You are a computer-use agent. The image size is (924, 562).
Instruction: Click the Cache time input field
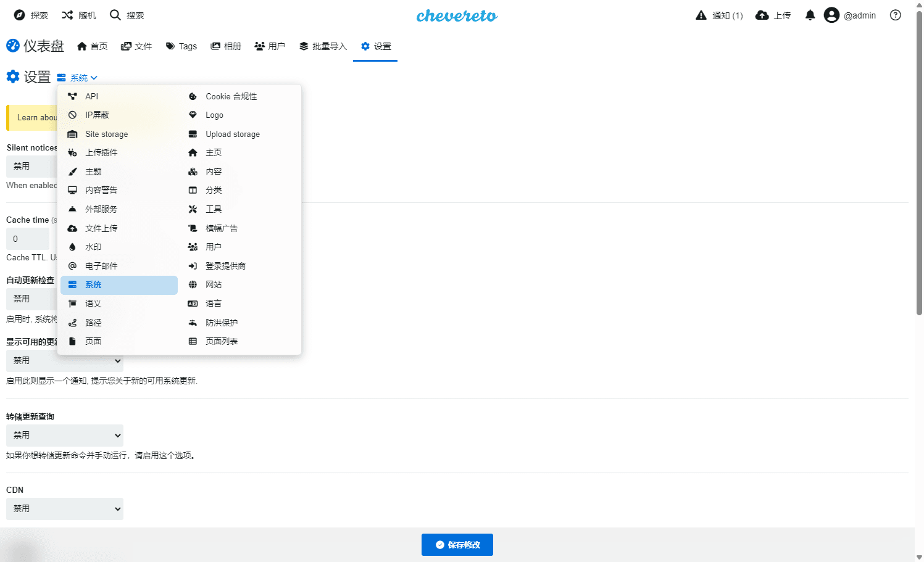click(x=28, y=239)
